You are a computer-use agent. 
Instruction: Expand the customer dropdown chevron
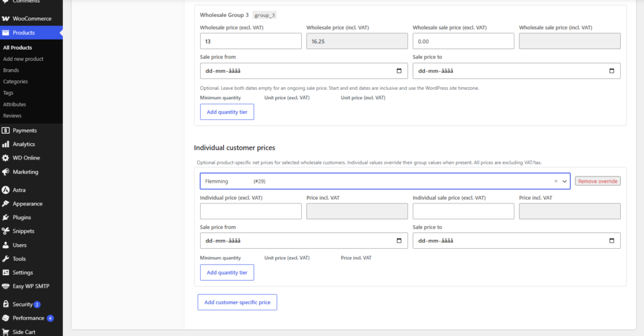coord(565,182)
